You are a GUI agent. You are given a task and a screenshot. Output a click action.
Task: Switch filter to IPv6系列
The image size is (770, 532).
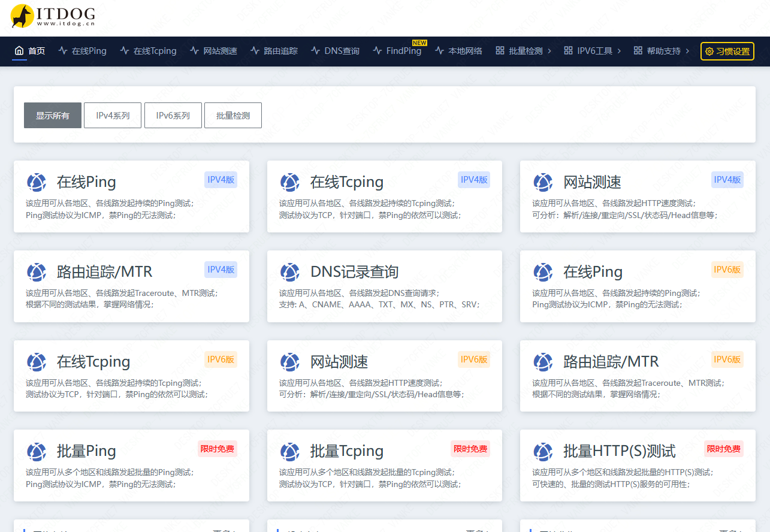173,116
